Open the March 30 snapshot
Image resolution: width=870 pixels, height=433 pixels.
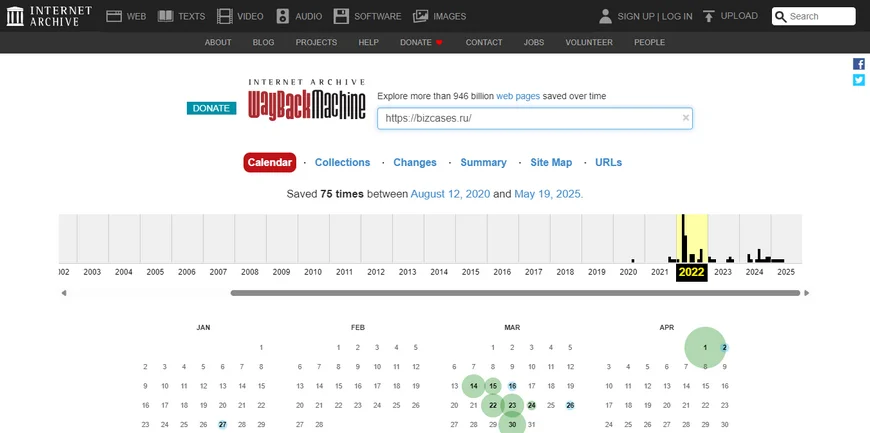click(x=512, y=423)
